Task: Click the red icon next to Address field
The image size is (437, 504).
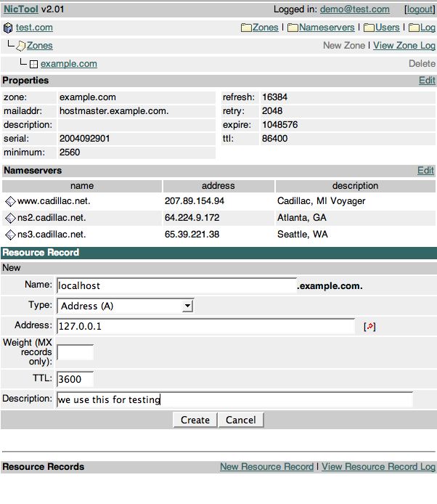Action: (x=369, y=327)
